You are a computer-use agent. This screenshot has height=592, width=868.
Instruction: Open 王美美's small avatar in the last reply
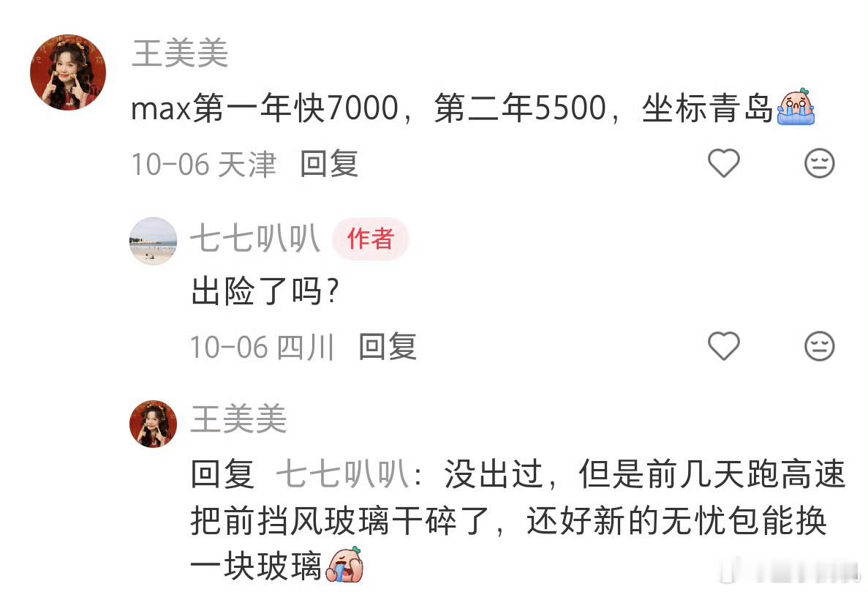[x=154, y=424]
